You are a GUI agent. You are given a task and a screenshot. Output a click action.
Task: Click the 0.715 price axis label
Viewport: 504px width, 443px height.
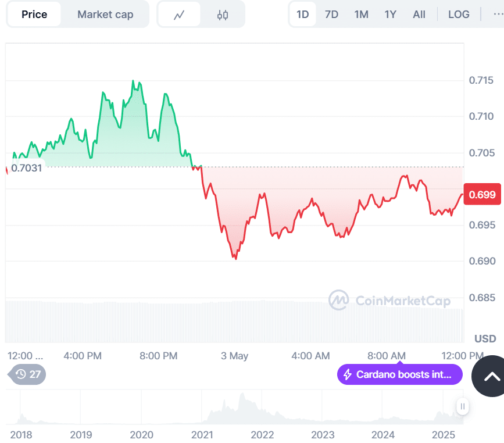481,80
